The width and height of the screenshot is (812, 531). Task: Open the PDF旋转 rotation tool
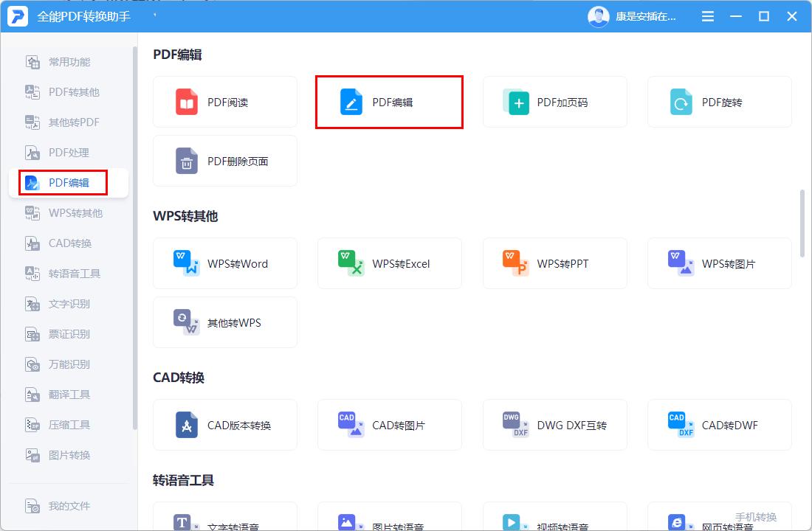coord(719,102)
